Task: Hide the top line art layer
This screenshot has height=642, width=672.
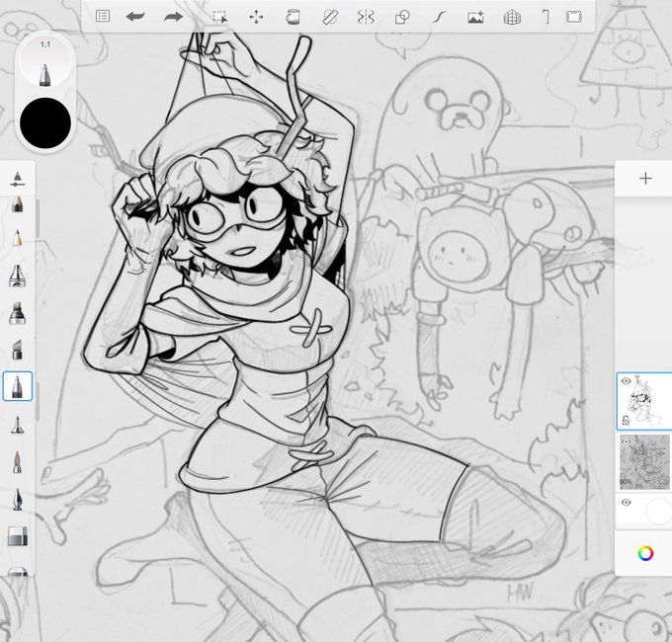Action: [626, 380]
